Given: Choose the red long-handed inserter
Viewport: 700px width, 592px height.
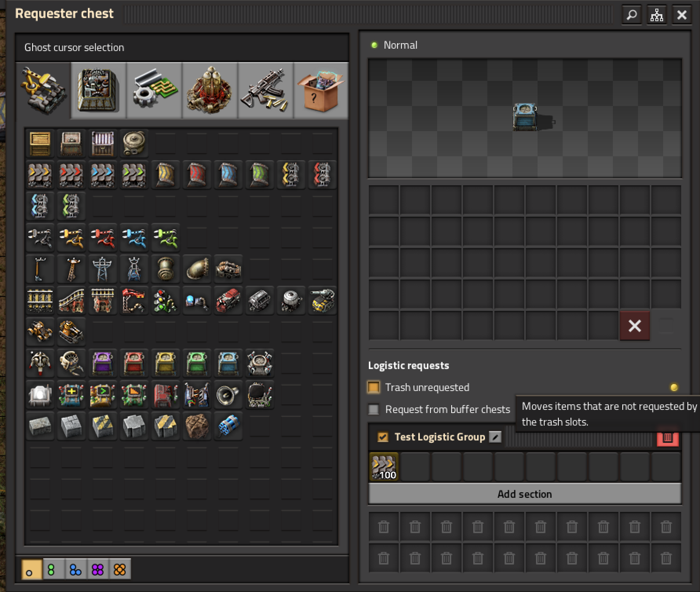Looking at the screenshot, I should 103,238.
